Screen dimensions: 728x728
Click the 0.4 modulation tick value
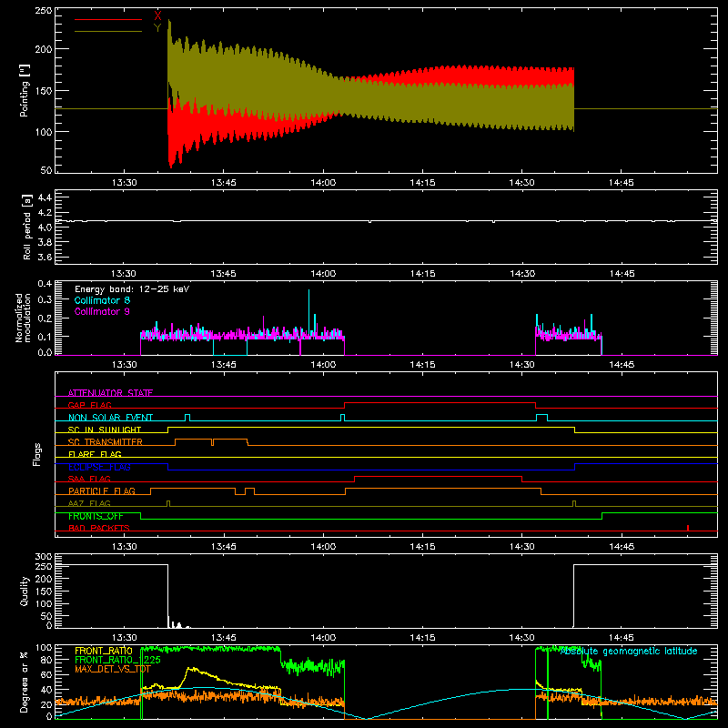pos(45,284)
